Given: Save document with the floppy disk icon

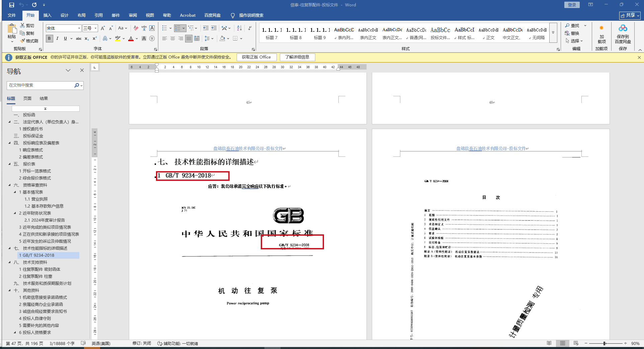Looking at the screenshot, I should [12, 5].
